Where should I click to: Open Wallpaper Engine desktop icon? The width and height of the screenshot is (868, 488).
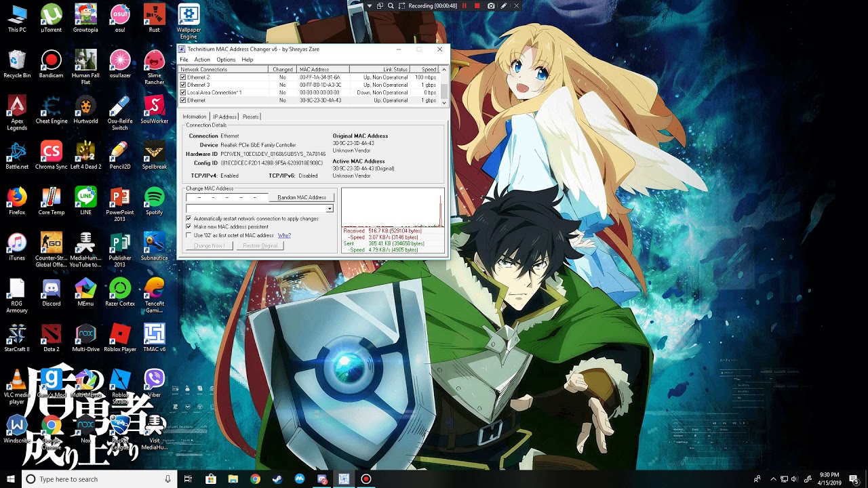coord(189,22)
